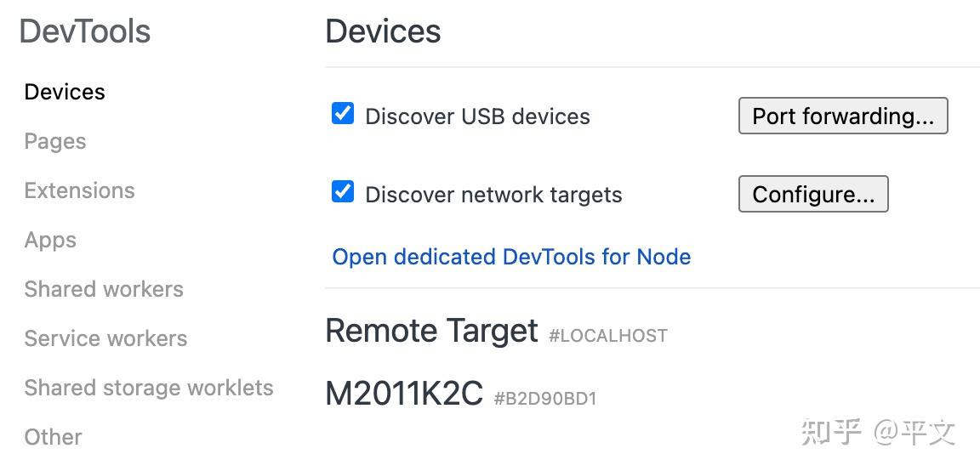Click the 'Discover network targets' label text
The width and height of the screenshot is (980, 471).
[493, 195]
